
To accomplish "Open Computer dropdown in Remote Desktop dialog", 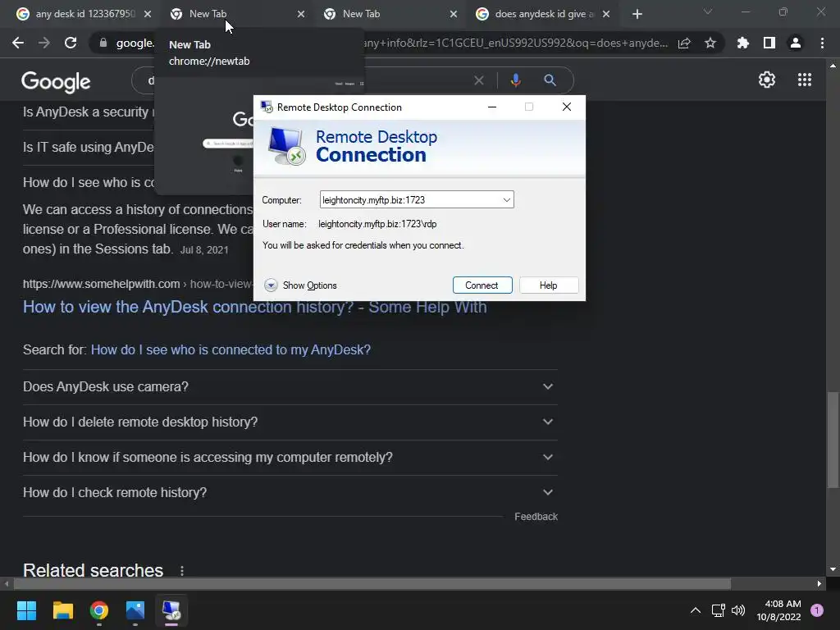I will point(506,200).
